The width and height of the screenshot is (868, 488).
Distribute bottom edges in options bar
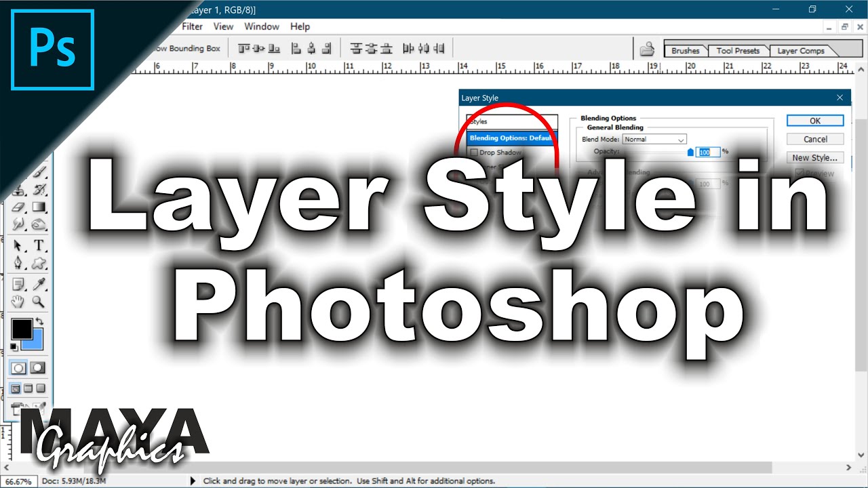387,48
